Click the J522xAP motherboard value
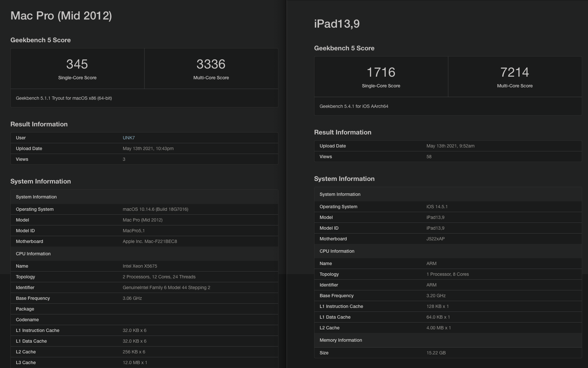 (435, 239)
